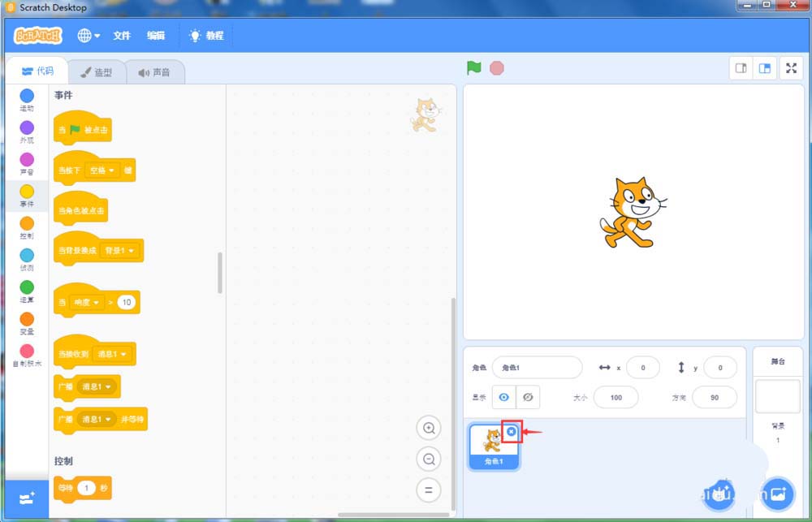812x522 pixels.
Task: Click the block palette scrollbar
Action: 220,273
